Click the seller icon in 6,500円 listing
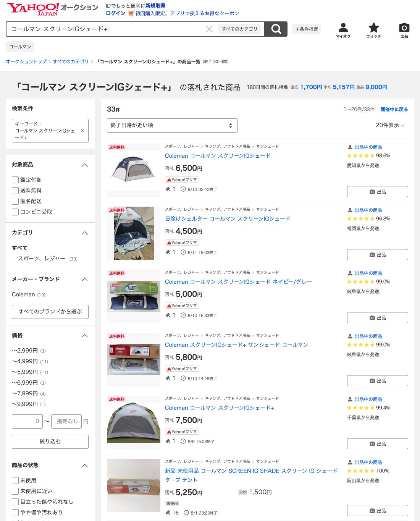The height and width of the screenshot is (521, 420). coord(350,147)
